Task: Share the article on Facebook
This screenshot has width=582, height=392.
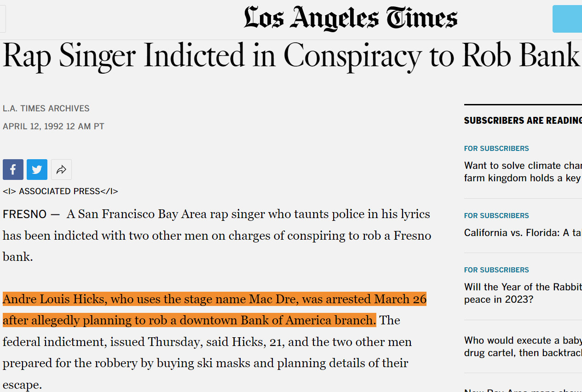Action: [x=13, y=170]
